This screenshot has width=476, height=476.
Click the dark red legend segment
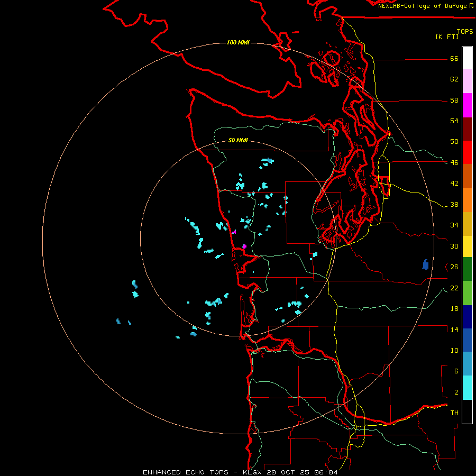click(467, 129)
